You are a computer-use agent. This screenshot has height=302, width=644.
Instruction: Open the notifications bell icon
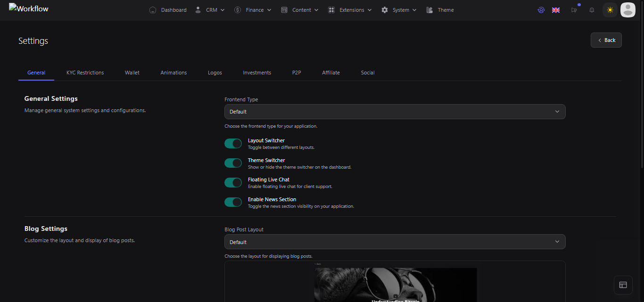tap(592, 10)
